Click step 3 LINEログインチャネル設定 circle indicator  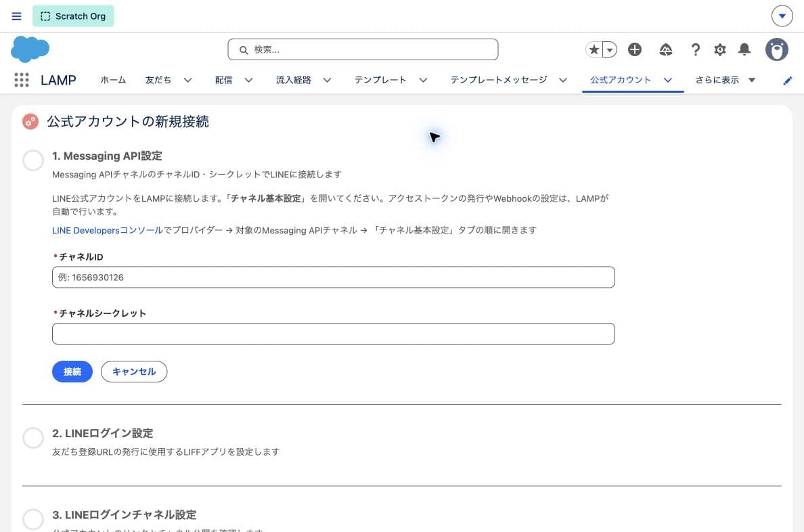coord(32,519)
